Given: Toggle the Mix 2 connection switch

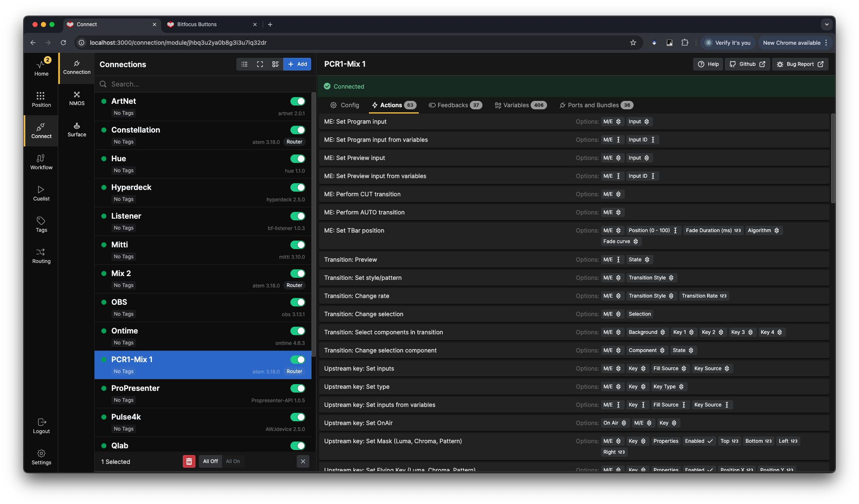Looking at the screenshot, I should tap(298, 274).
